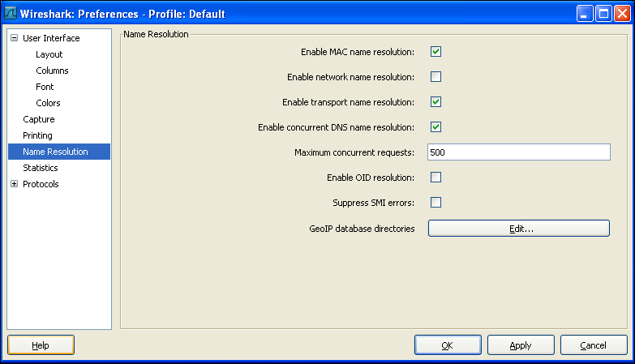Uncheck transport name resolution
Image resolution: width=635 pixels, height=364 pixels.
[x=435, y=101]
